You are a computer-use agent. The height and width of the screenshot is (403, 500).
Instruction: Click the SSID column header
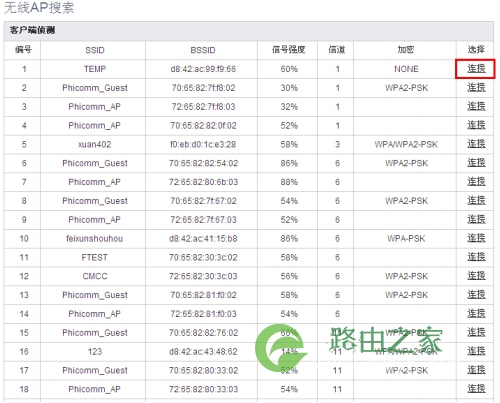click(95, 50)
